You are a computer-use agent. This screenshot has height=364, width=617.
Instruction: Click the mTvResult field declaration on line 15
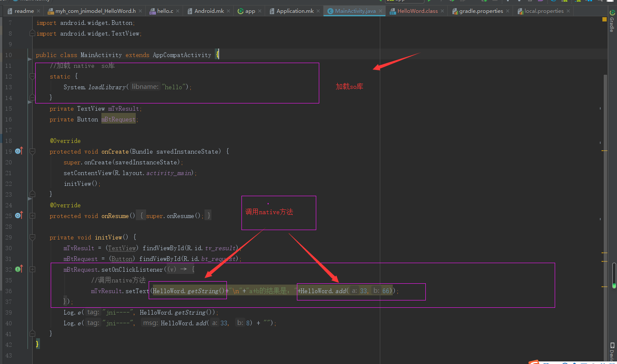point(123,109)
